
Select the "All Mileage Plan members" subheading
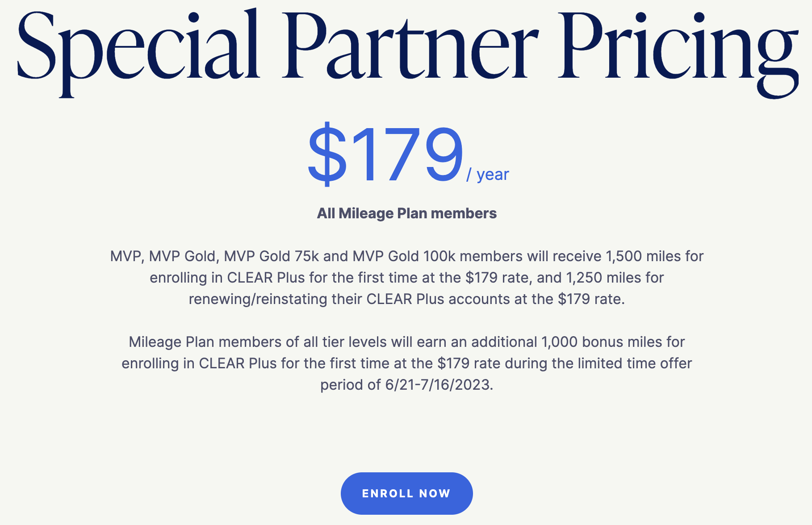[406, 213]
